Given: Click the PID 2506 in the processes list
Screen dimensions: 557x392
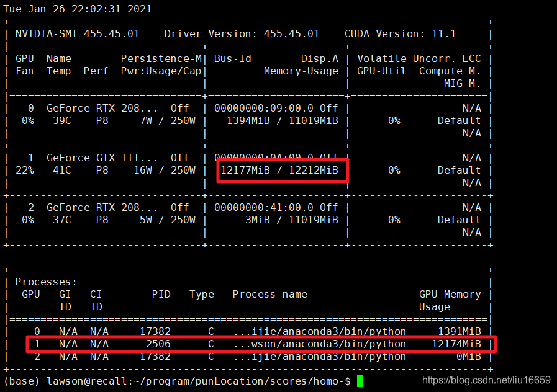Looking at the screenshot, I should click(160, 344).
